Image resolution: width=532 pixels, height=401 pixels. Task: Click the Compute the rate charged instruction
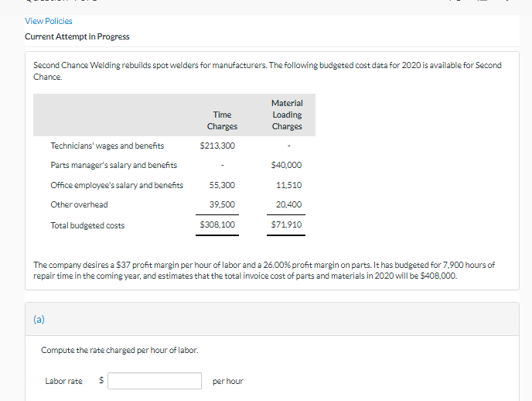coord(119,350)
